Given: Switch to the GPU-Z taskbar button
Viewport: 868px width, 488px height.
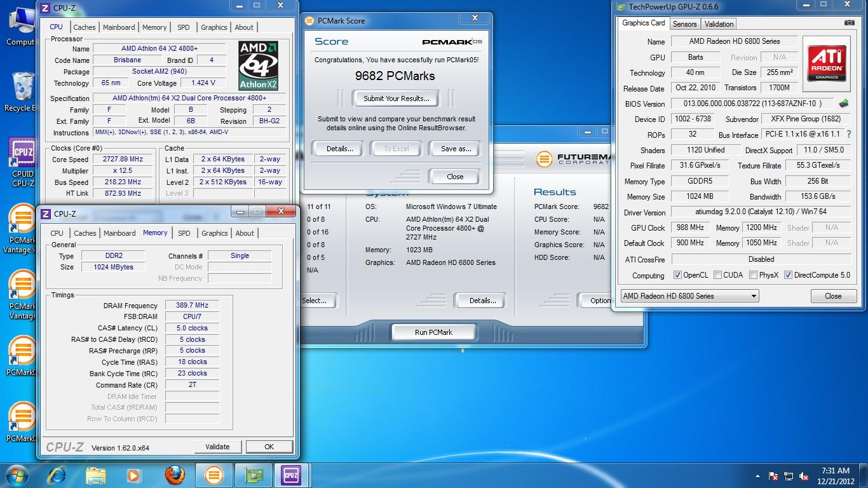Looking at the screenshot, I should click(x=253, y=475).
